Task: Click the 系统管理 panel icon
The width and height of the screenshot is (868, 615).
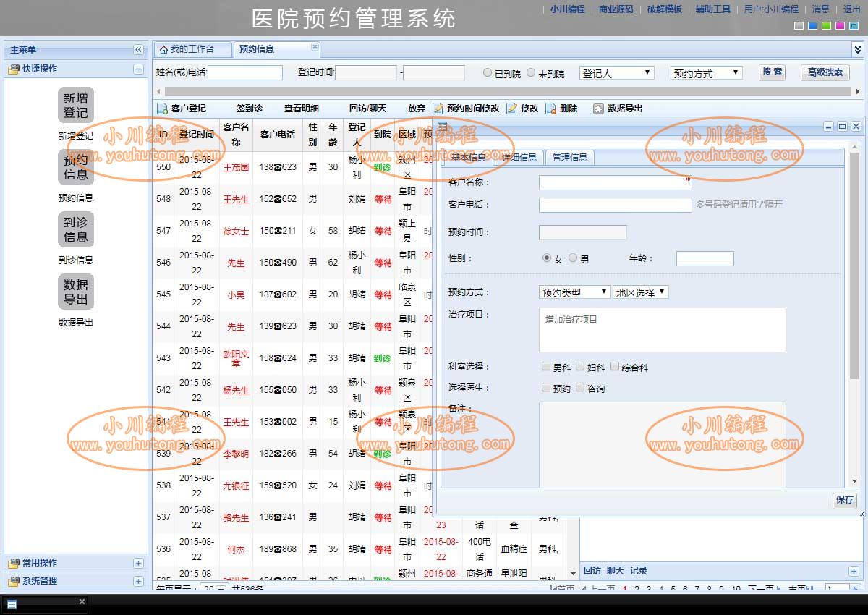Action: [x=14, y=581]
